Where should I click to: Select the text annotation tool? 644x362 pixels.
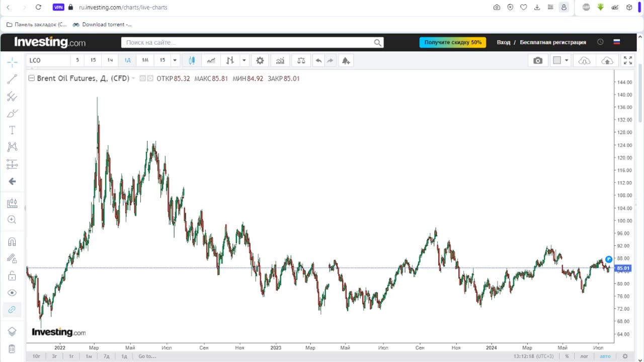pos(12,130)
